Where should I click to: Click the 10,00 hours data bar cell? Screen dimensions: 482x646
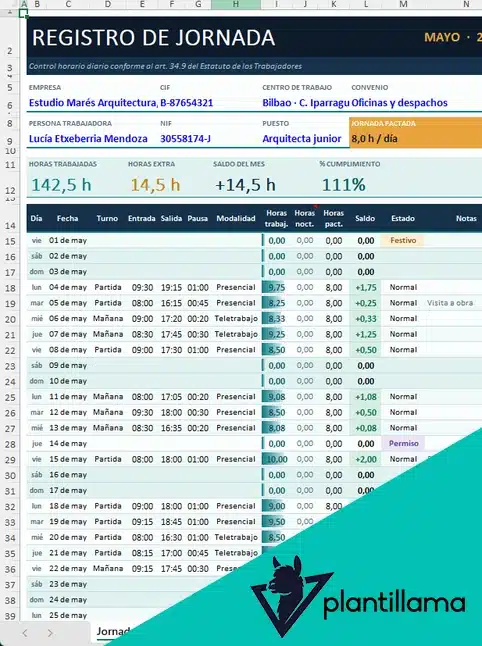(x=276, y=459)
